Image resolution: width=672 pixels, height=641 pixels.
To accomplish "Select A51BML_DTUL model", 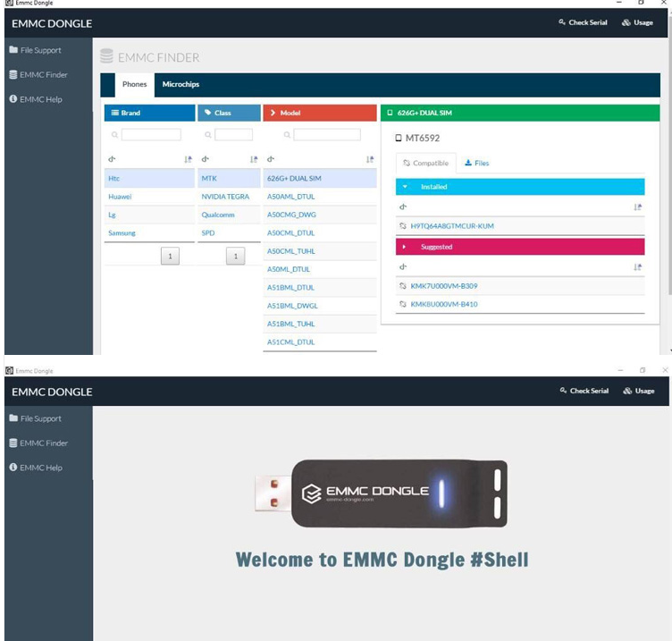I will pos(320,288).
